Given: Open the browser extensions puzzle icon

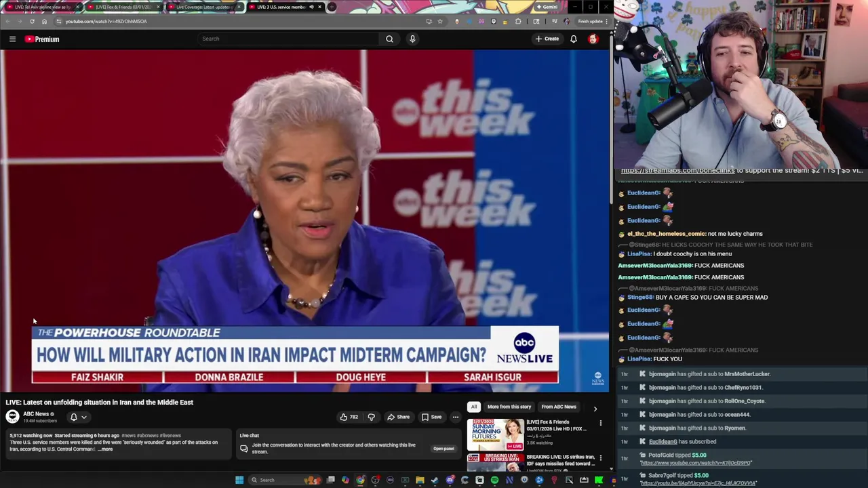Looking at the screenshot, I should click(518, 21).
